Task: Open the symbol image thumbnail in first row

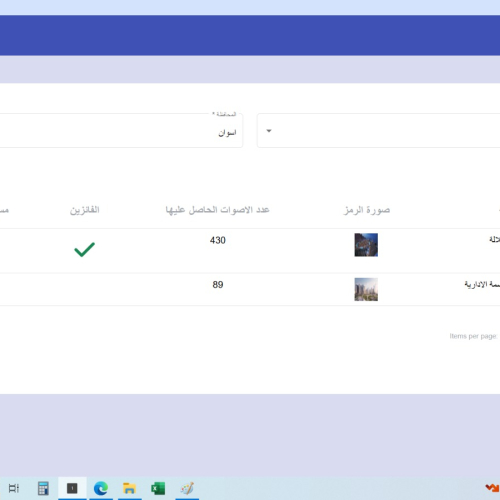Action: point(366,245)
